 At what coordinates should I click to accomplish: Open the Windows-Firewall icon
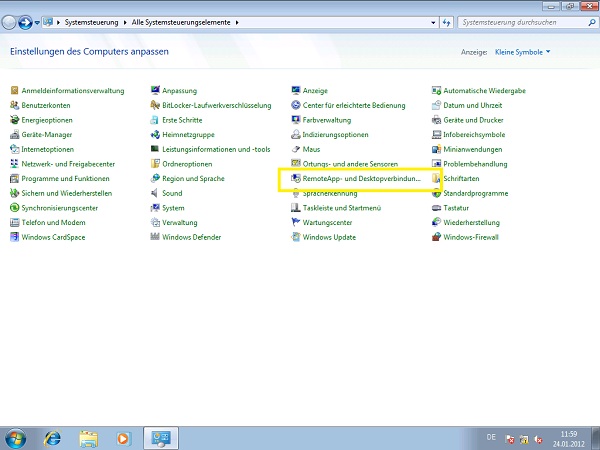click(436, 237)
